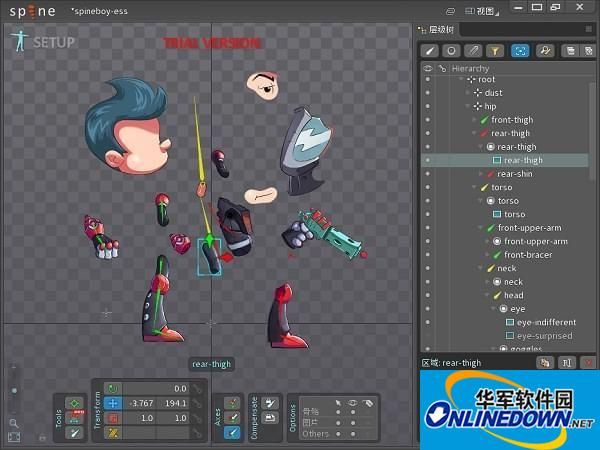
Task: Select the 层级树 tab
Action: click(x=438, y=29)
